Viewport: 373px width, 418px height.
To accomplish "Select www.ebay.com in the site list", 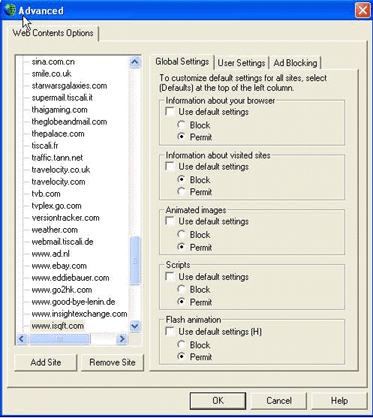I will [59, 266].
